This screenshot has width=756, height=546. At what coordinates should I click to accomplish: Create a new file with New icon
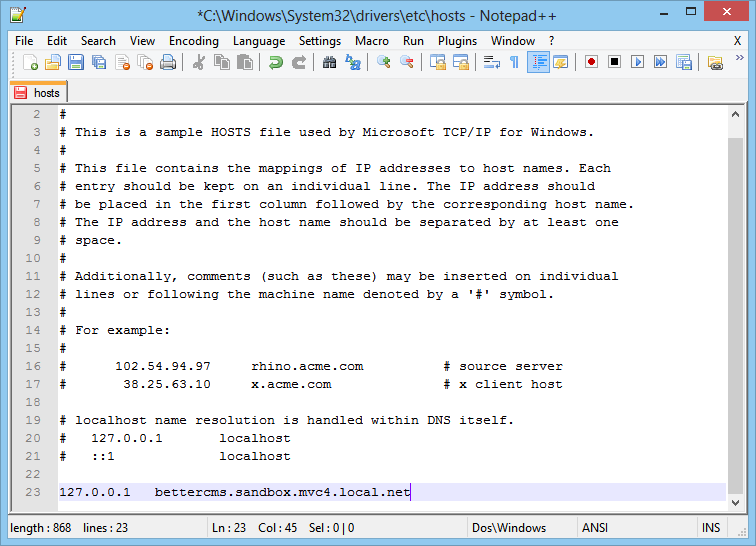coord(30,63)
